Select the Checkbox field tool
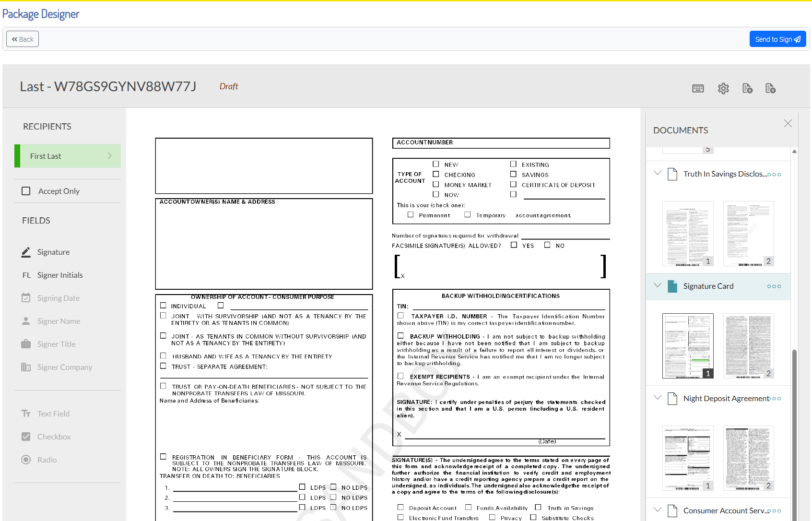The image size is (812, 521). click(x=54, y=437)
